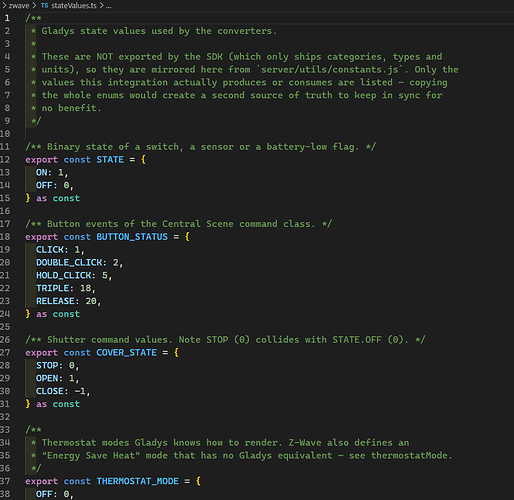Place cursor on the DOUBLE_CLICK property
The height and width of the screenshot is (500, 514).
coord(69,263)
